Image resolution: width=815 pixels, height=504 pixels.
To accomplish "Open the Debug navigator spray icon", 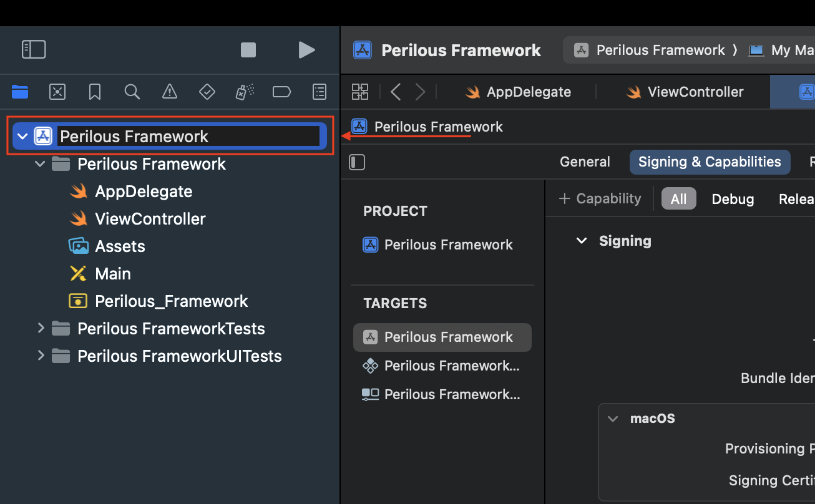I will (x=244, y=92).
